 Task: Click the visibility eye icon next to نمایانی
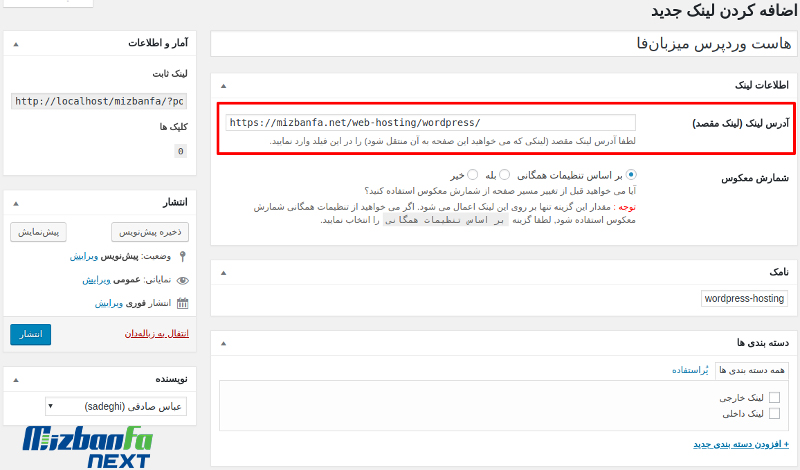[183, 280]
